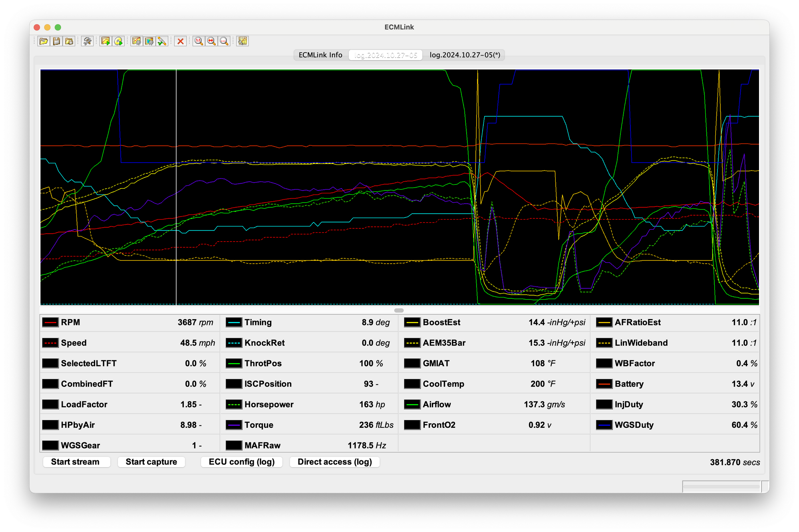Switch to the ECMLink Info tab

(x=320, y=55)
